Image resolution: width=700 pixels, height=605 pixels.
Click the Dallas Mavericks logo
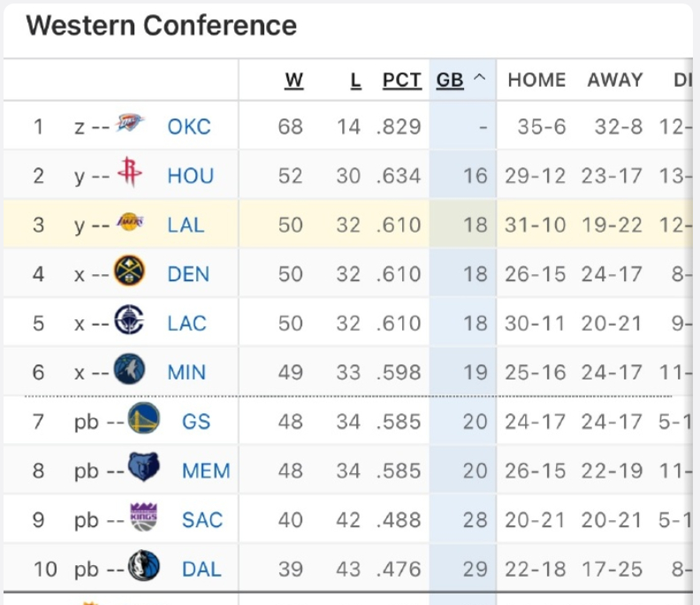click(144, 567)
